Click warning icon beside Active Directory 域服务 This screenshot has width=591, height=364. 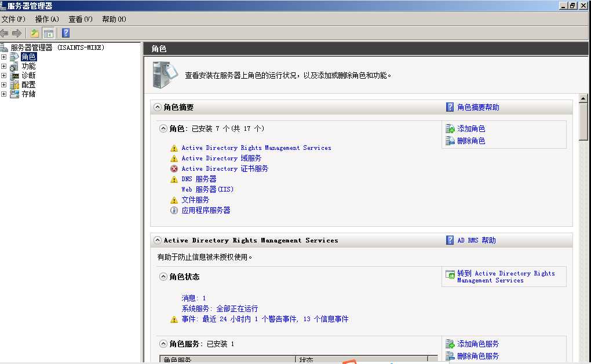(x=174, y=159)
